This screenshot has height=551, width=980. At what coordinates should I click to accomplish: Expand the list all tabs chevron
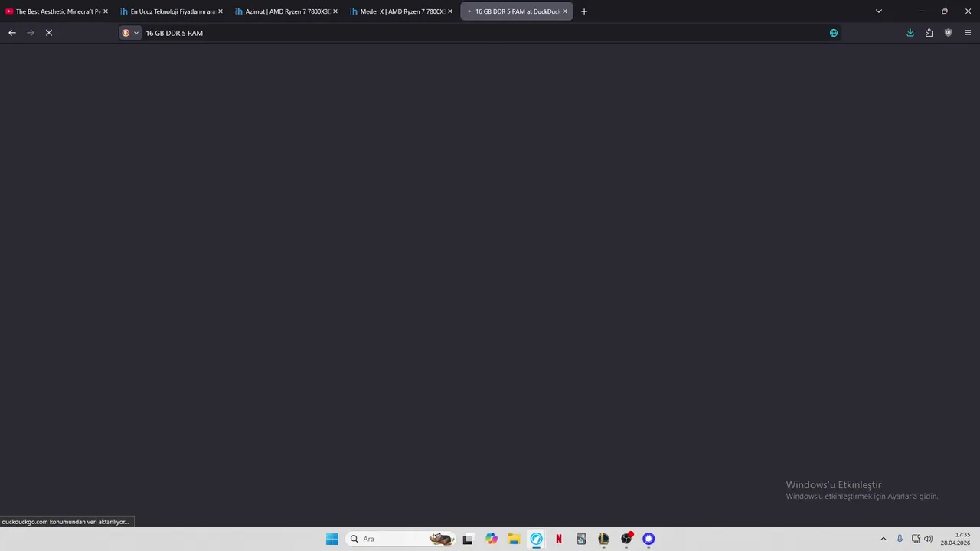click(x=879, y=11)
